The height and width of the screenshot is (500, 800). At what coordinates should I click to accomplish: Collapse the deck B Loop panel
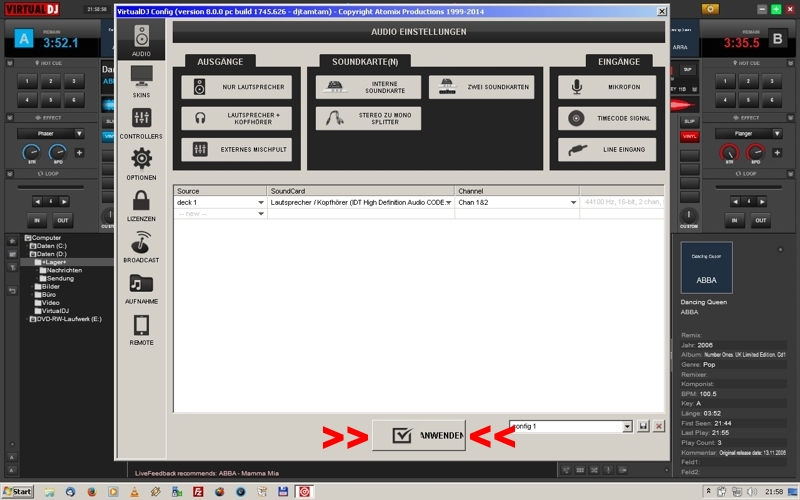[790, 174]
